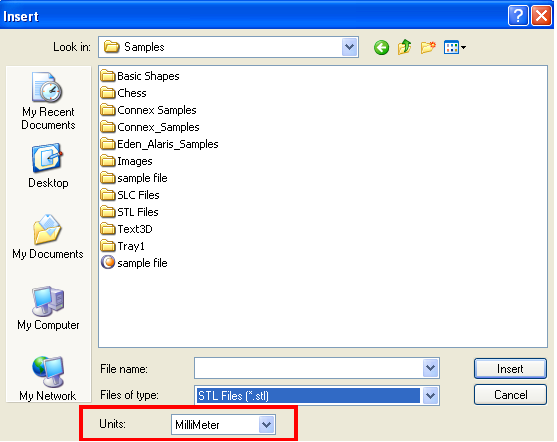Click the Insert button
The image size is (557, 442).
[510, 369]
